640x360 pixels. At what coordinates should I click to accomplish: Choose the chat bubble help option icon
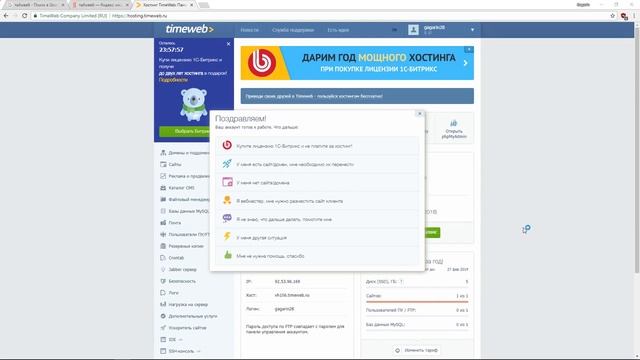227,218
